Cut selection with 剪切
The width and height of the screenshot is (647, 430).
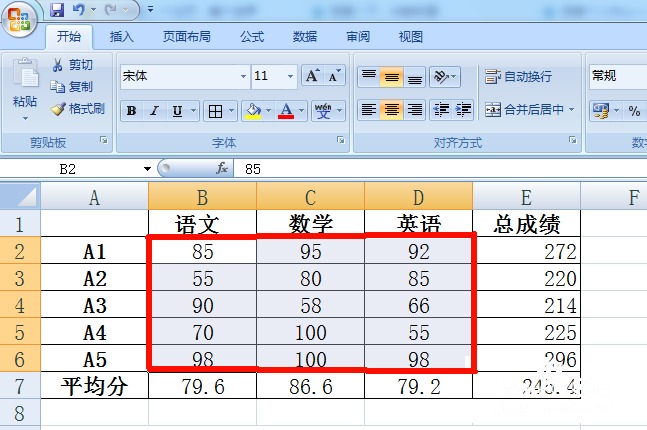coord(72,65)
